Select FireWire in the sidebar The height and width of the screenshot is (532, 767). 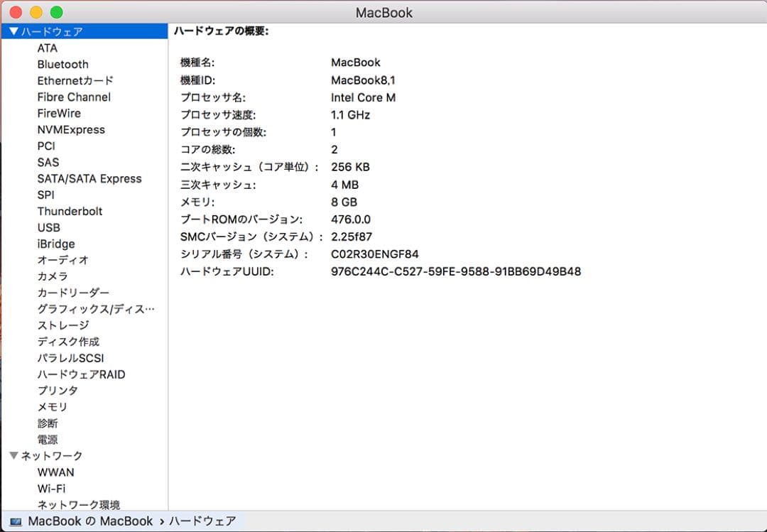(x=59, y=113)
